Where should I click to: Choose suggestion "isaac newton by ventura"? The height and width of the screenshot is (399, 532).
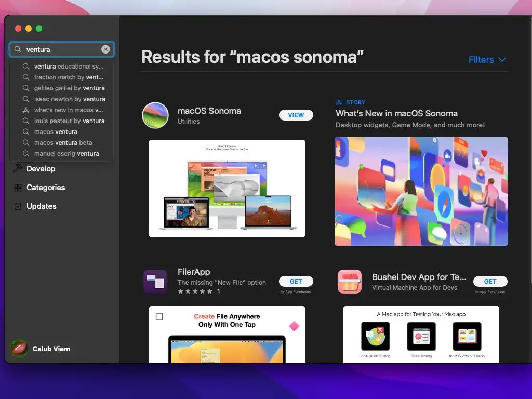click(63, 99)
